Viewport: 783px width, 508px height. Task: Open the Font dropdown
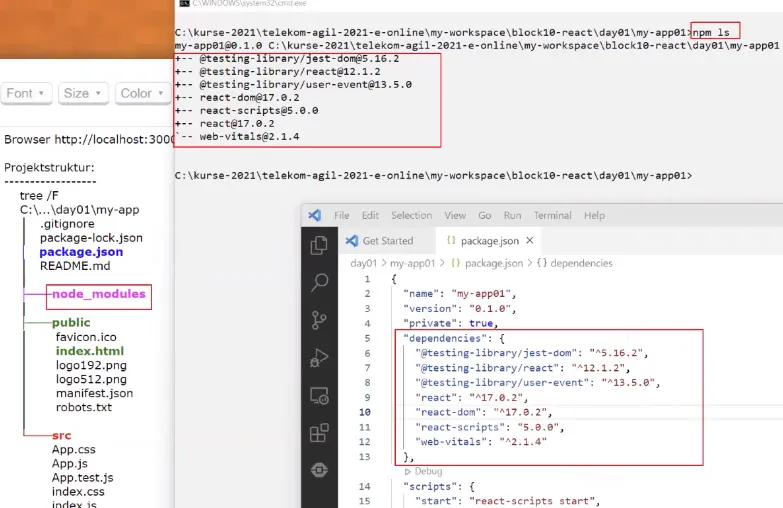tap(26, 93)
